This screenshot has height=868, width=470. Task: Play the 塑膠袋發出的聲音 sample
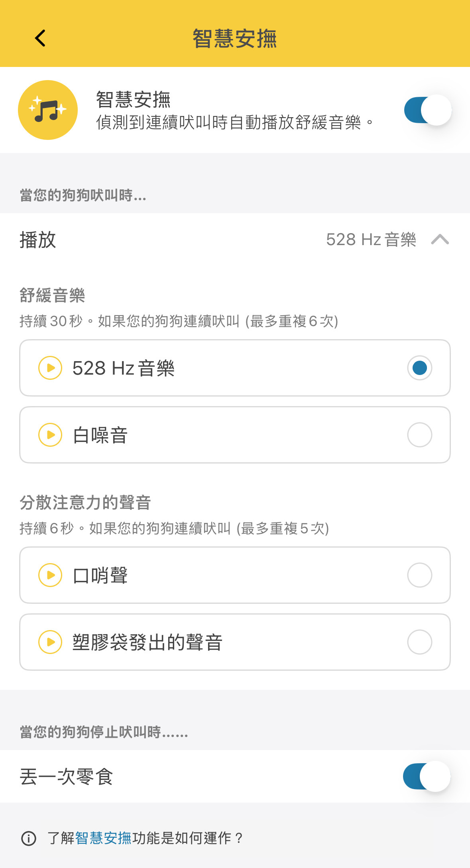coord(50,642)
